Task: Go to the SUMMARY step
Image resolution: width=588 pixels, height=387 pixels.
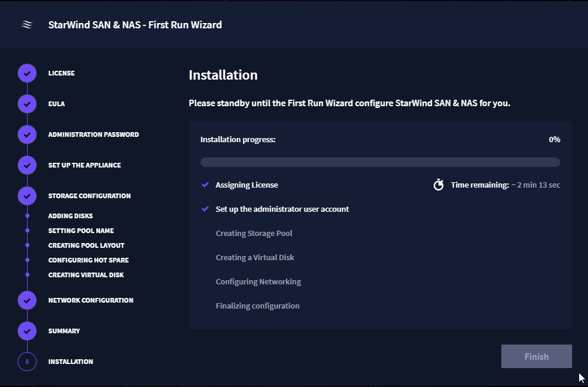Action: (64, 331)
